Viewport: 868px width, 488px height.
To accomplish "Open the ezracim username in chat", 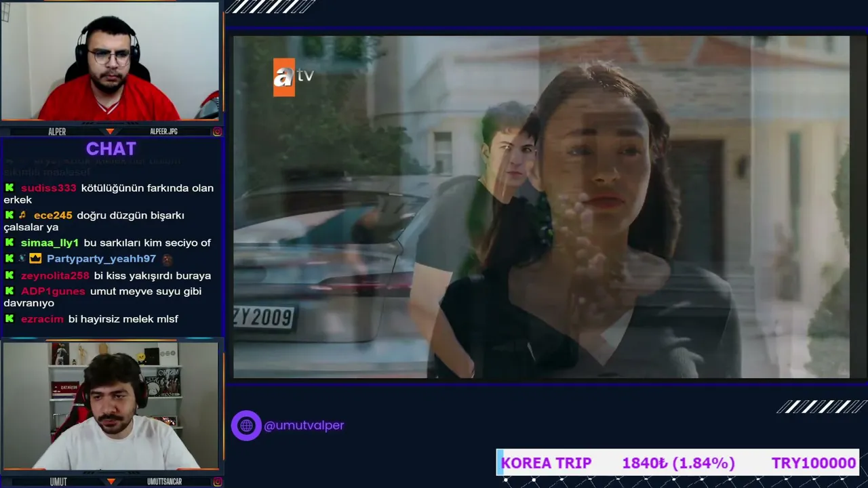I will pyautogui.click(x=42, y=319).
